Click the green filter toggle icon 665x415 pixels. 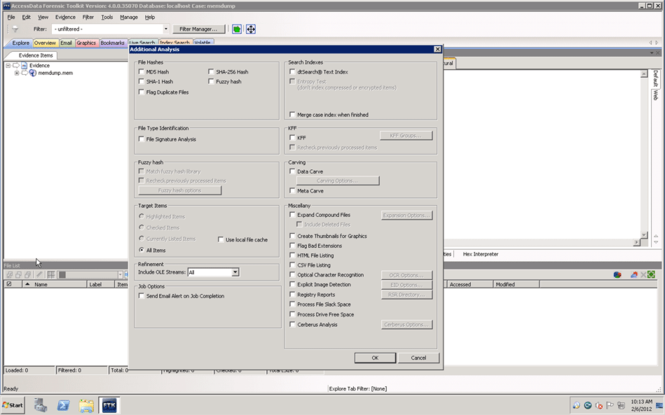pos(237,29)
